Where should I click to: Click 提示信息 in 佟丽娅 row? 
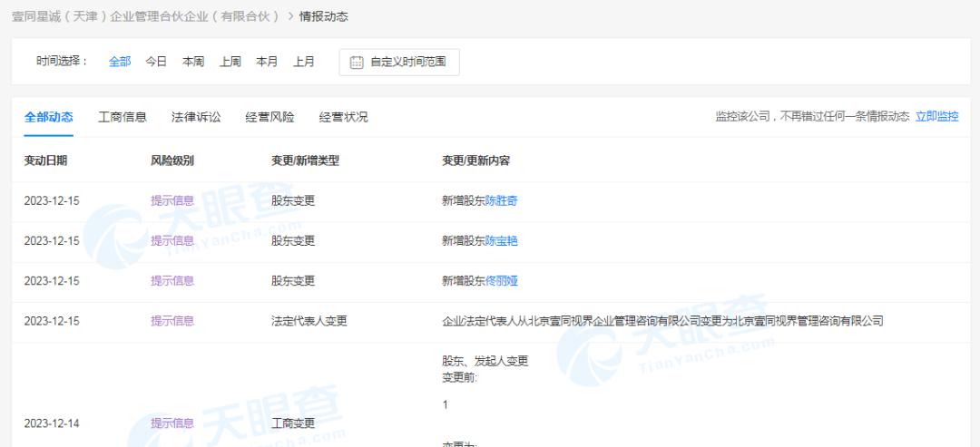[x=172, y=281]
